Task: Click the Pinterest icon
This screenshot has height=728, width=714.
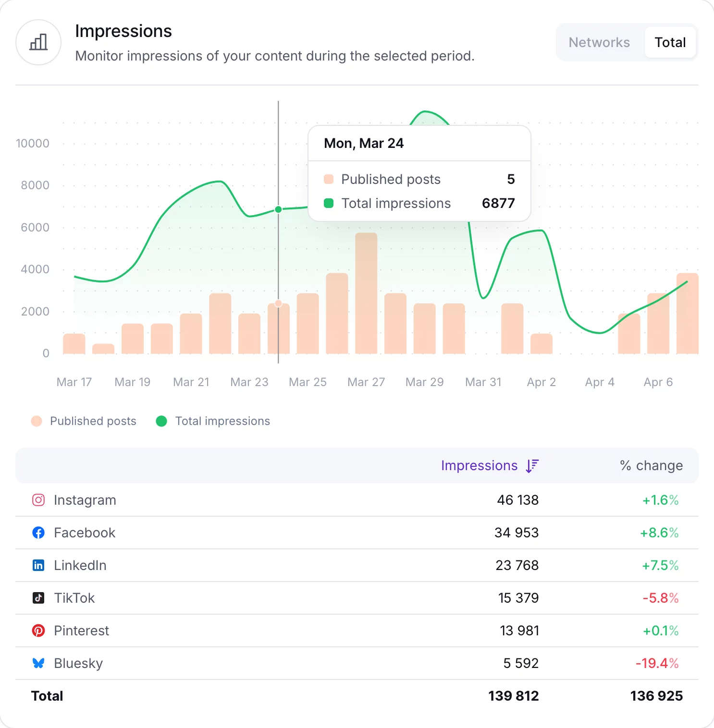Action: point(38,631)
